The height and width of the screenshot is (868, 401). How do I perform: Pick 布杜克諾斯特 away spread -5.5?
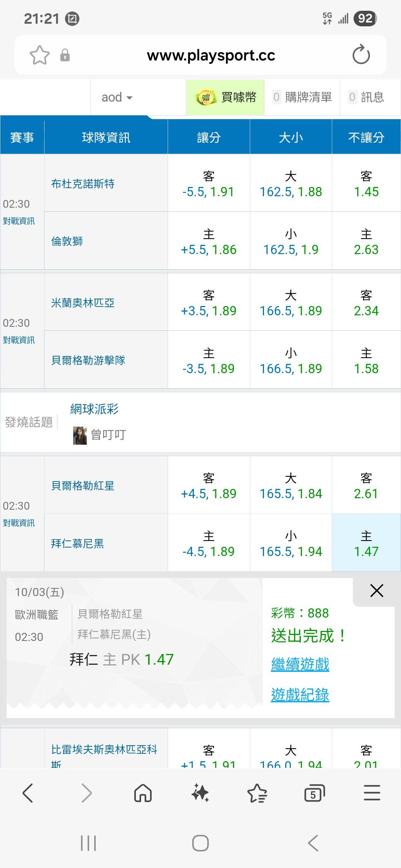(208, 184)
